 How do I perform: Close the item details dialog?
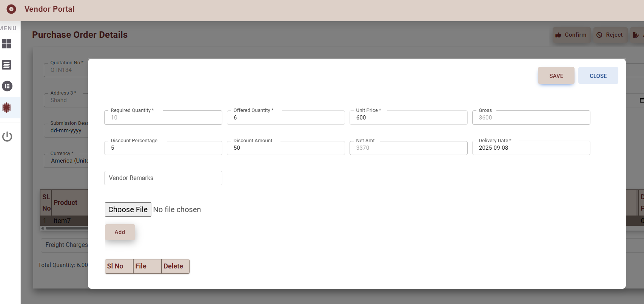tap(598, 76)
